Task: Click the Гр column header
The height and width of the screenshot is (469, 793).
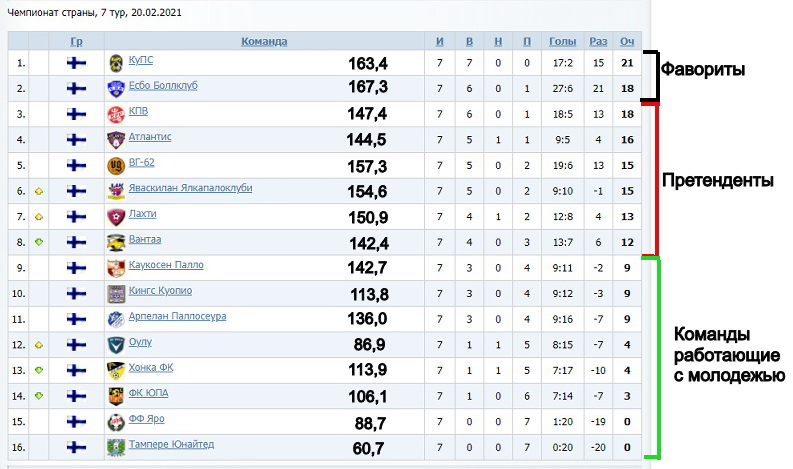Action: tap(76, 41)
